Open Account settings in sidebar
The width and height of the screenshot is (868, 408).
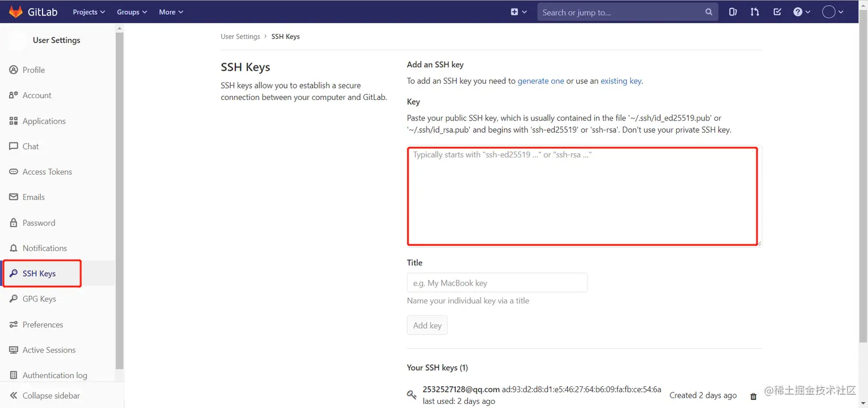click(37, 95)
